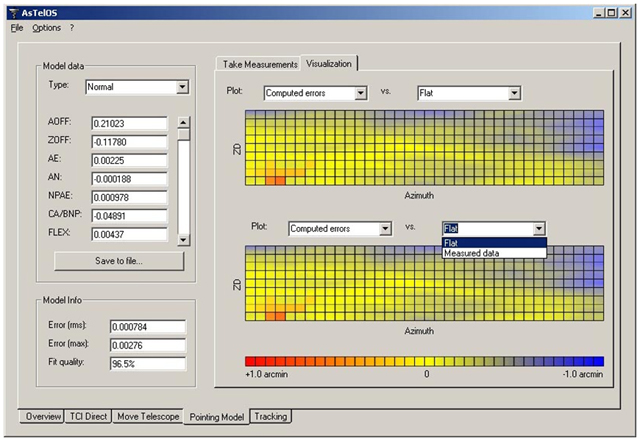The height and width of the screenshot is (441, 640).
Task: Expand the model Type dropdown
Action: tap(182, 87)
